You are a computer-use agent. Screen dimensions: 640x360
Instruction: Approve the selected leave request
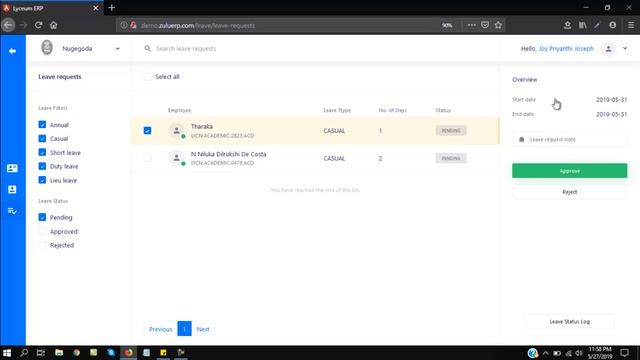point(569,171)
